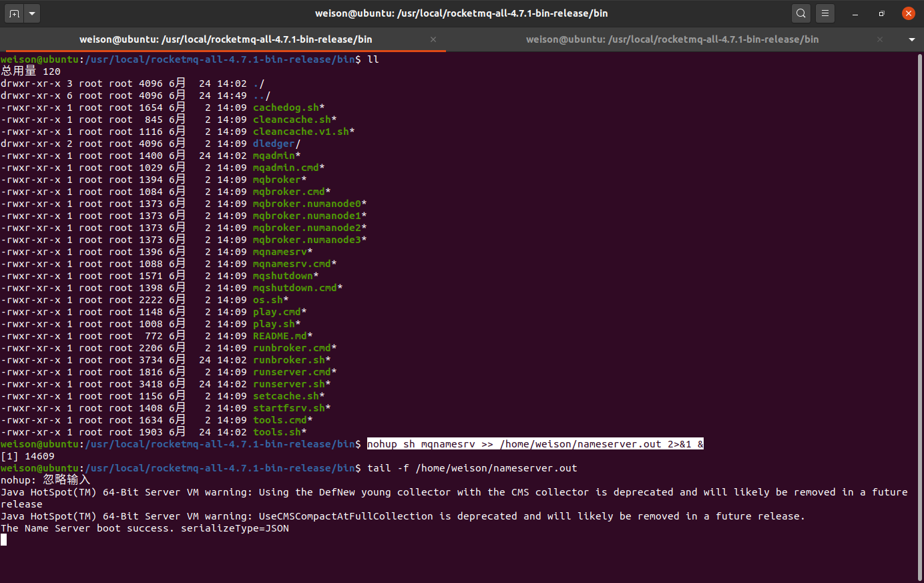The height and width of the screenshot is (583, 924).
Task: Click the UseCMSCompactAtFullCollection warning line
Action: pyautogui.click(x=403, y=516)
